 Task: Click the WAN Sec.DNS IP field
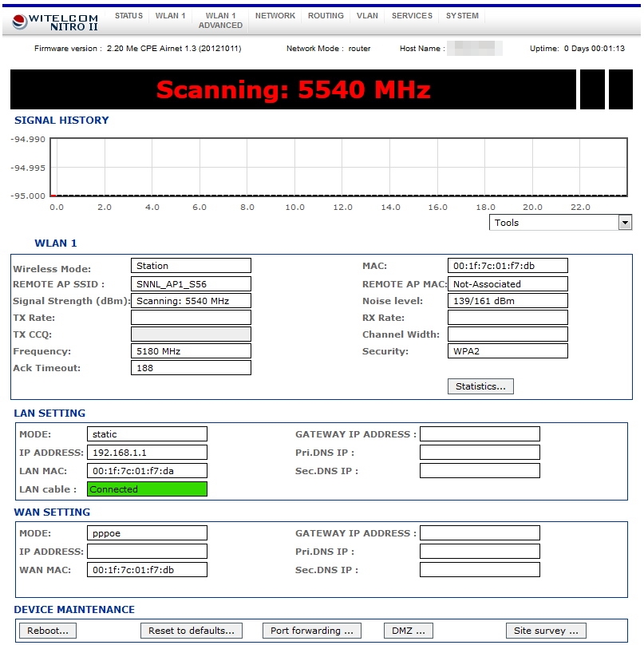[480, 570]
